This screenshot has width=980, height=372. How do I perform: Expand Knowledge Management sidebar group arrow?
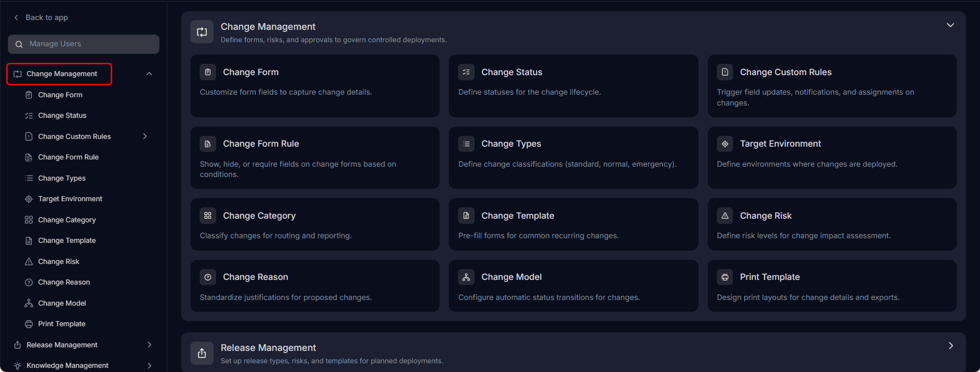pos(149,366)
